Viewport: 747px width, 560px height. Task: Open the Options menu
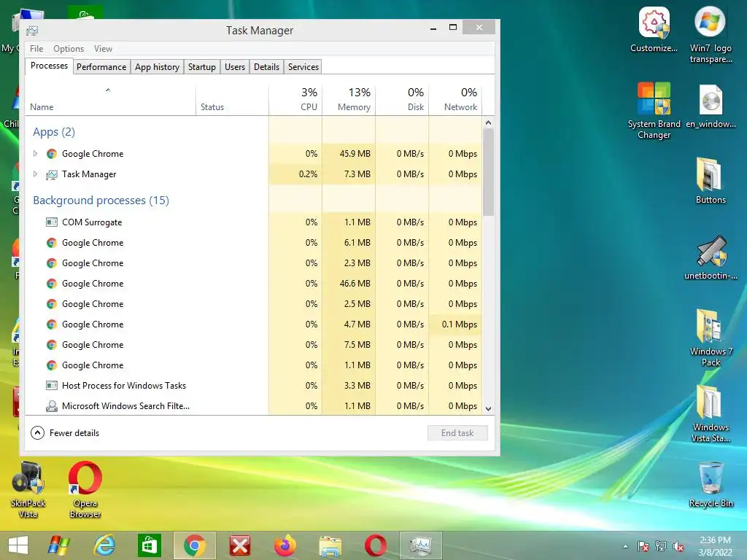(68, 49)
